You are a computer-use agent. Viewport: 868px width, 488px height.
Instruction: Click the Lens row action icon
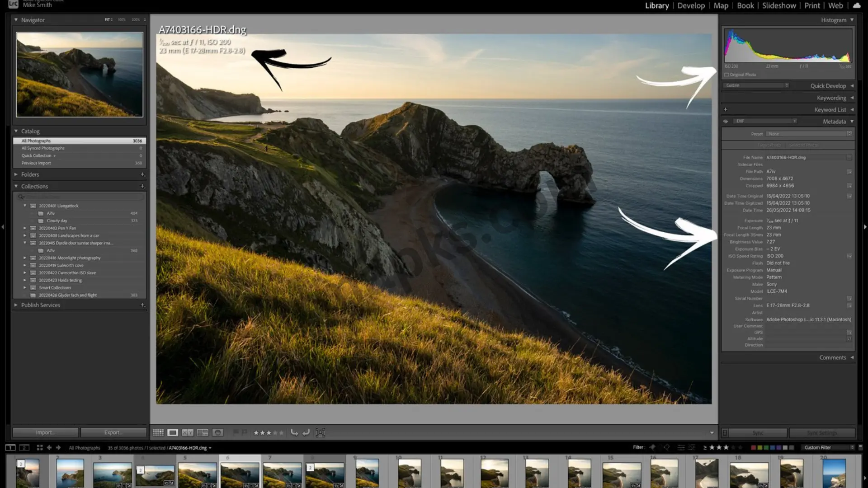(x=849, y=305)
